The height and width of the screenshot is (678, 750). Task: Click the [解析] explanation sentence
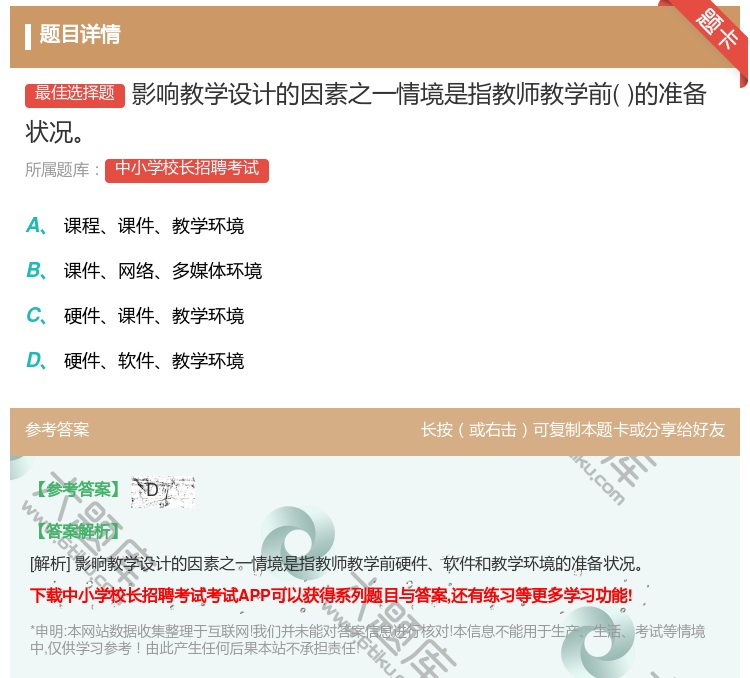pyautogui.click(x=336, y=564)
